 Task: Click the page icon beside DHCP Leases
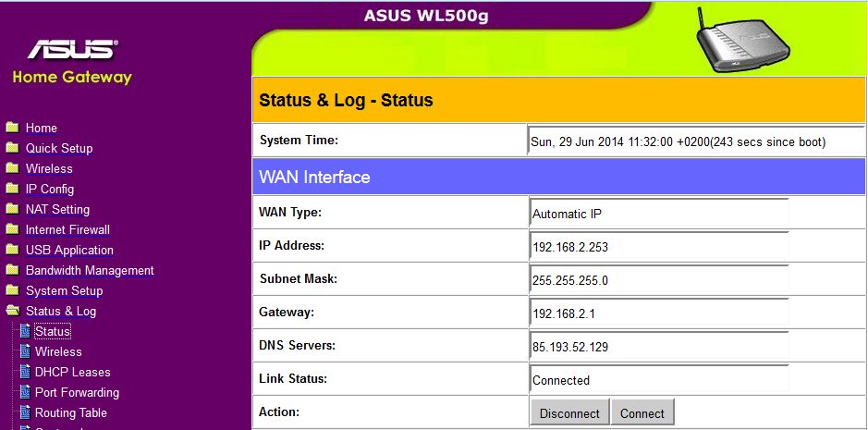(x=25, y=372)
